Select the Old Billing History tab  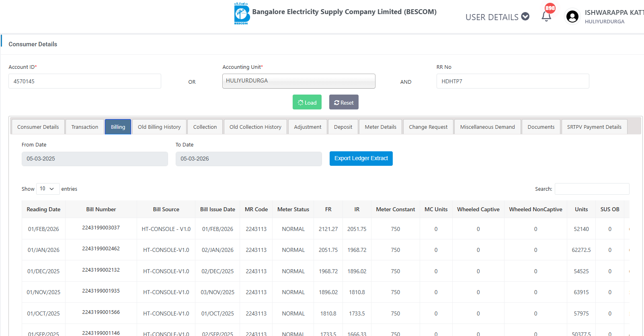[x=159, y=127]
